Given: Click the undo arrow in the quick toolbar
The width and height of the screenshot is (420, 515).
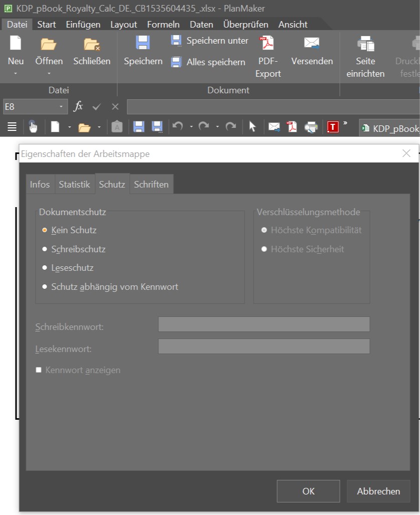Looking at the screenshot, I should tap(177, 126).
